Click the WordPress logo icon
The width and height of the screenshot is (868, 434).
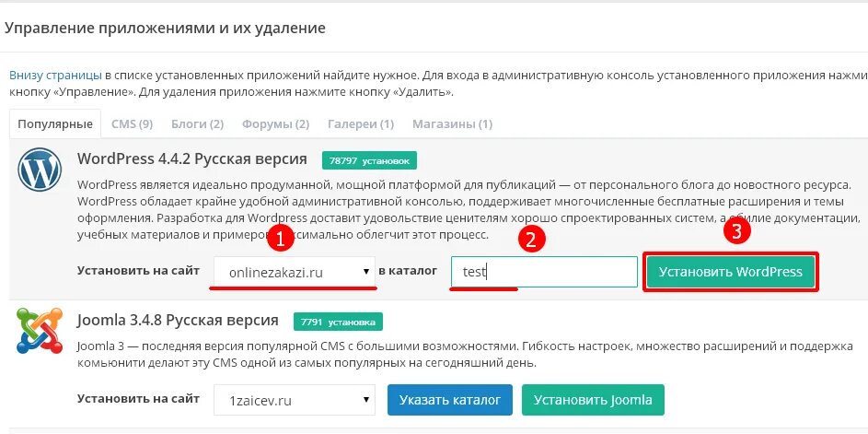(40, 170)
